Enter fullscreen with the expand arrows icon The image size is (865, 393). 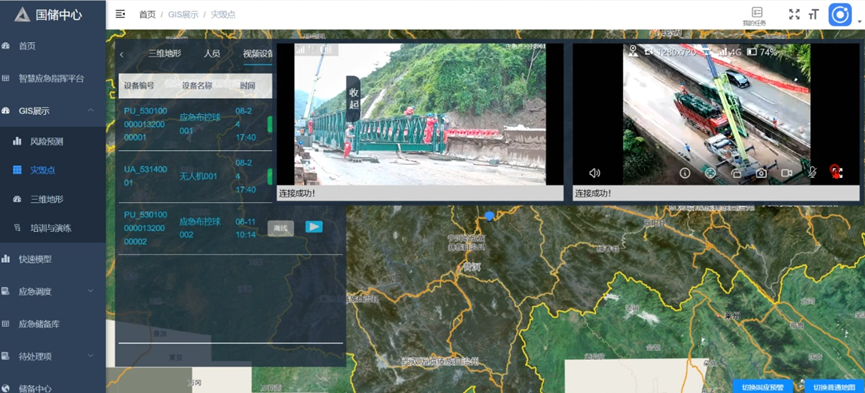pyautogui.click(x=794, y=14)
